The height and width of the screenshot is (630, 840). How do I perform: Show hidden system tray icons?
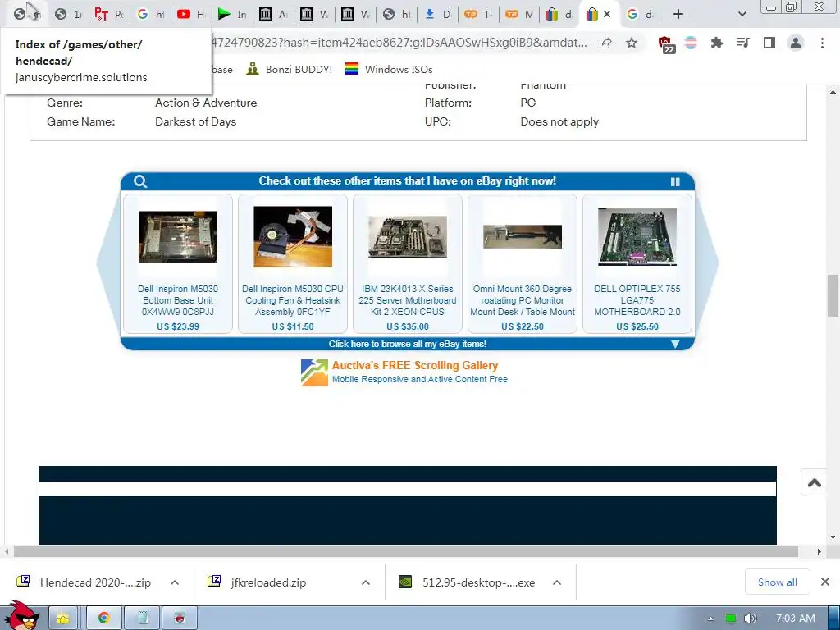pos(710,619)
